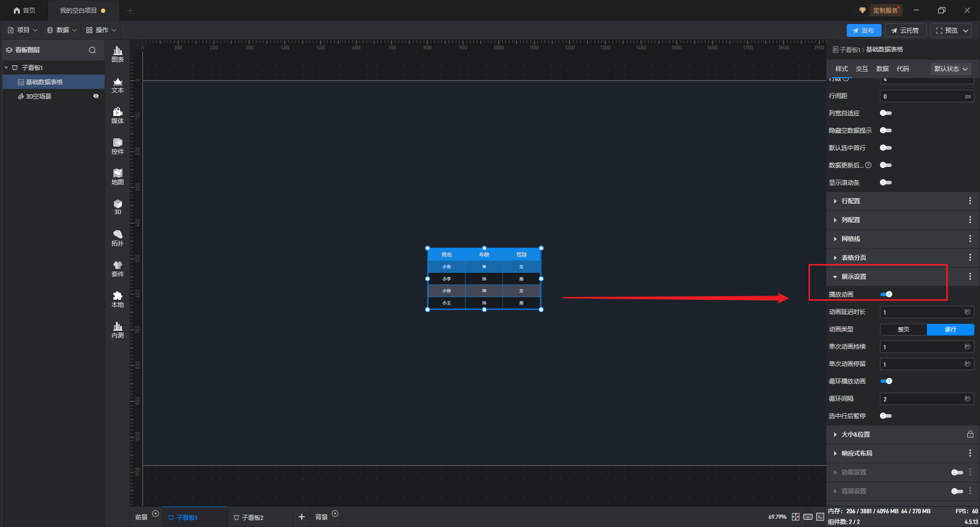The width and height of the screenshot is (980, 527).
Task: Click the lock icon beside 大小&位置
Action: (970, 435)
